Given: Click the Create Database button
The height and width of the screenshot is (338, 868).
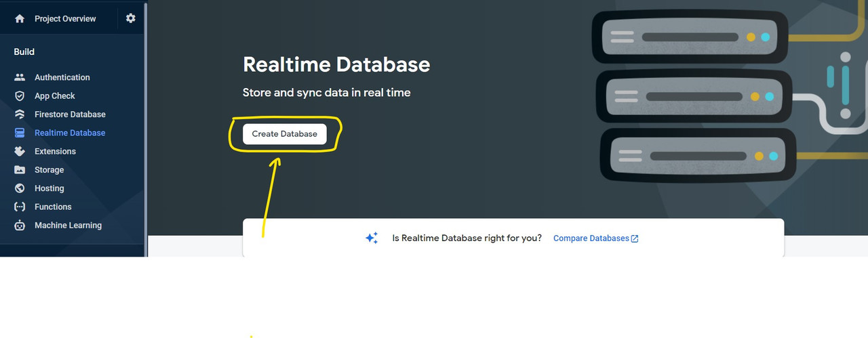Looking at the screenshot, I should (x=285, y=134).
